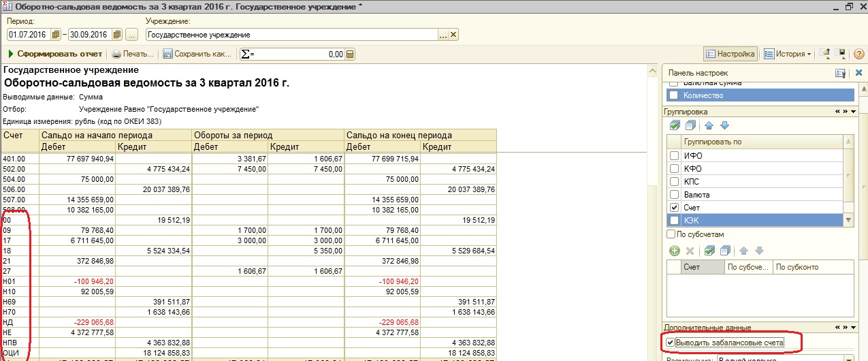Add new row with green plus icon
The image size is (868, 361).
[674, 251]
